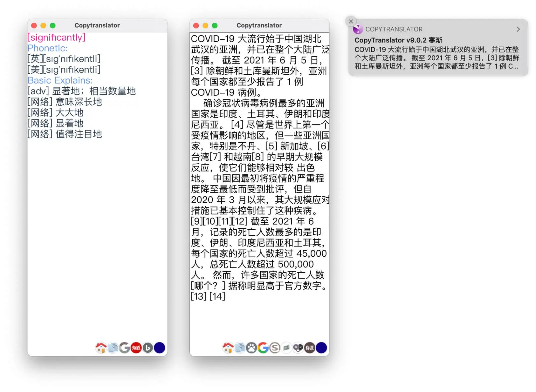This screenshot has height=392, width=536.
Task: Click the home icon in the translation window
Action: pos(228,348)
